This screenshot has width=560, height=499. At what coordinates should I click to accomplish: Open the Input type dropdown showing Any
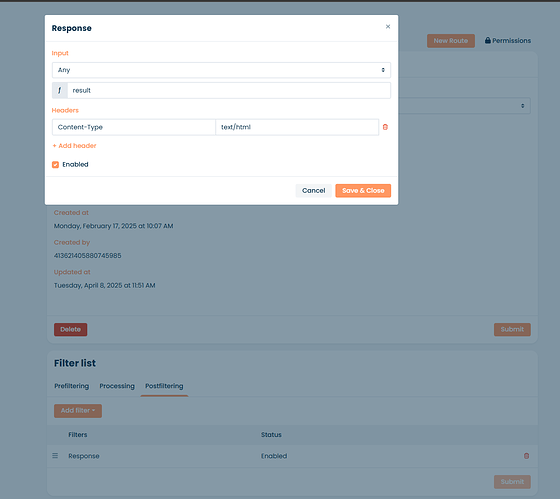221,70
